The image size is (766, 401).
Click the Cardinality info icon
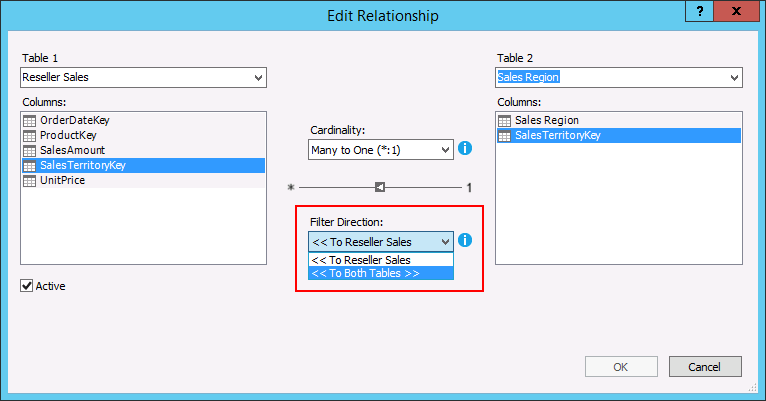[464, 149]
